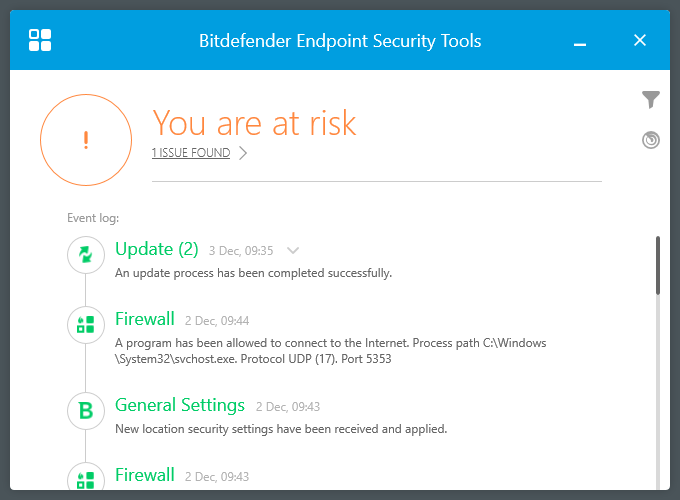Click the General Settings 'B' icon
Screen dimensions: 680x500
86,409
